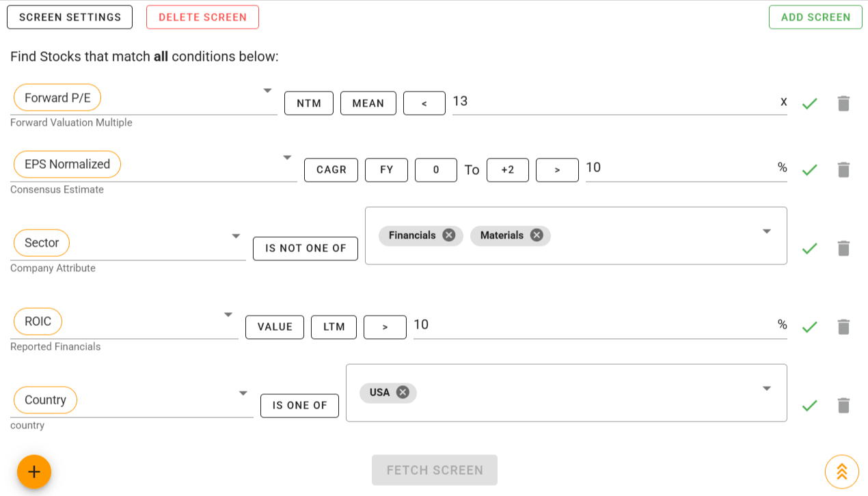Remove the Materials chip from Sector filter

[x=537, y=235]
